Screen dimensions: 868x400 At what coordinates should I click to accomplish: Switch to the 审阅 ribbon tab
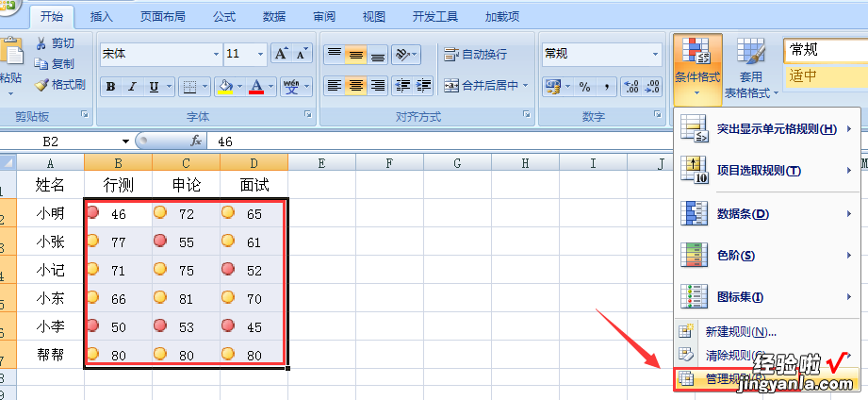click(324, 17)
